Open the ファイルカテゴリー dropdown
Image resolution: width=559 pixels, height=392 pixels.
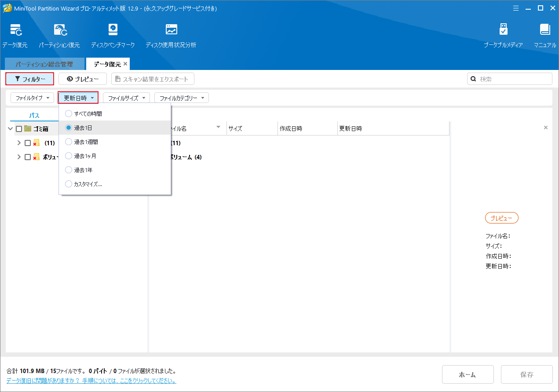(x=181, y=98)
